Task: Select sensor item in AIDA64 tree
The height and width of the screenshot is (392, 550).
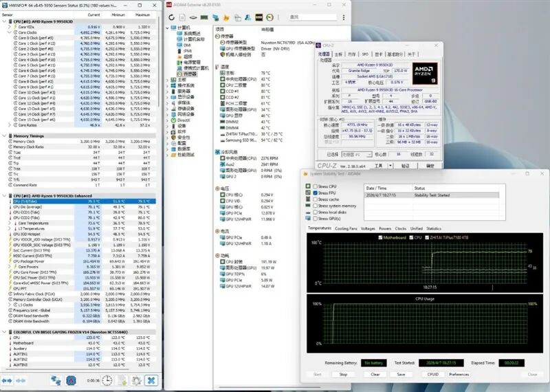Action: tap(188, 74)
